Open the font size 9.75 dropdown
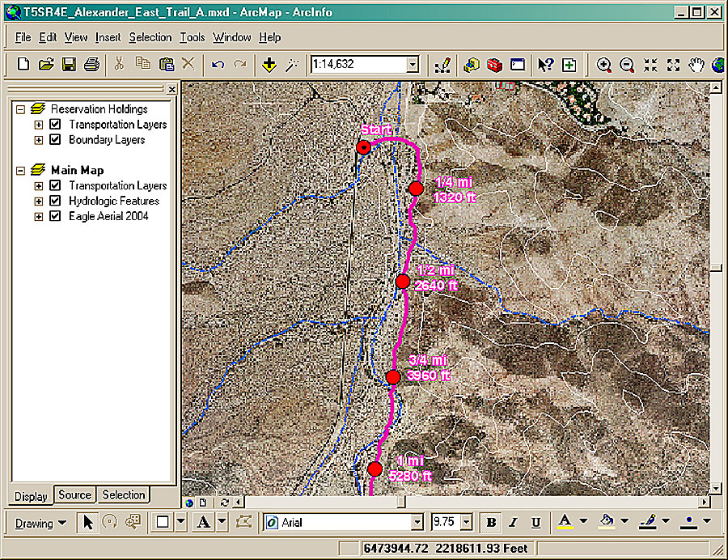Image resolution: width=728 pixels, height=560 pixels. pyautogui.click(x=466, y=523)
